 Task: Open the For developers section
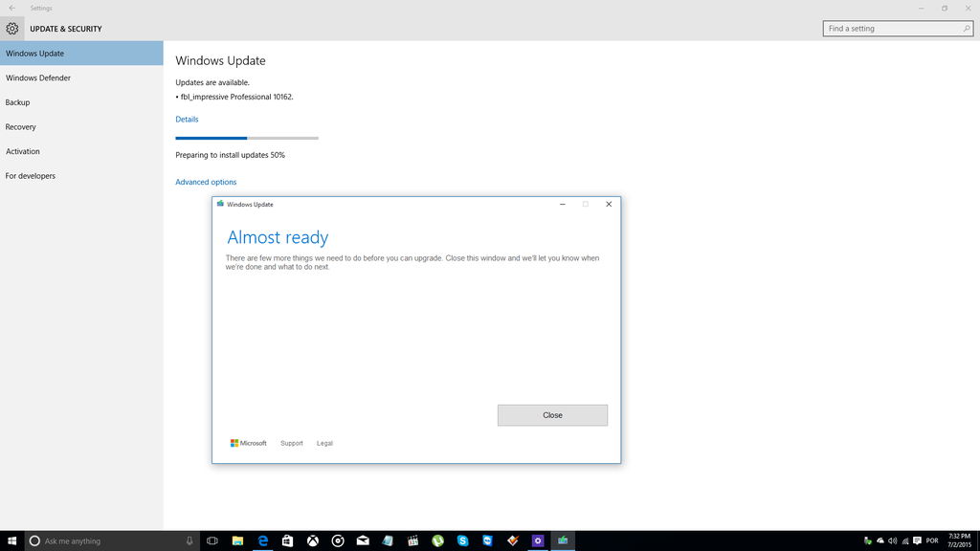coord(81,176)
